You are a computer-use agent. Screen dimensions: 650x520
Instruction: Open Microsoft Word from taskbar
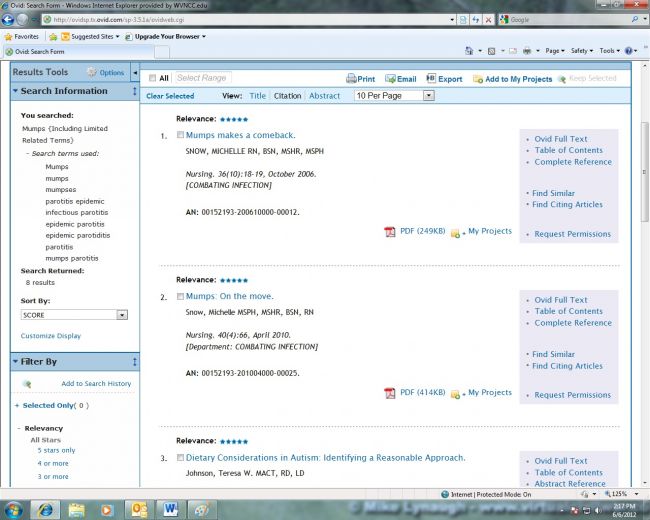[170, 510]
